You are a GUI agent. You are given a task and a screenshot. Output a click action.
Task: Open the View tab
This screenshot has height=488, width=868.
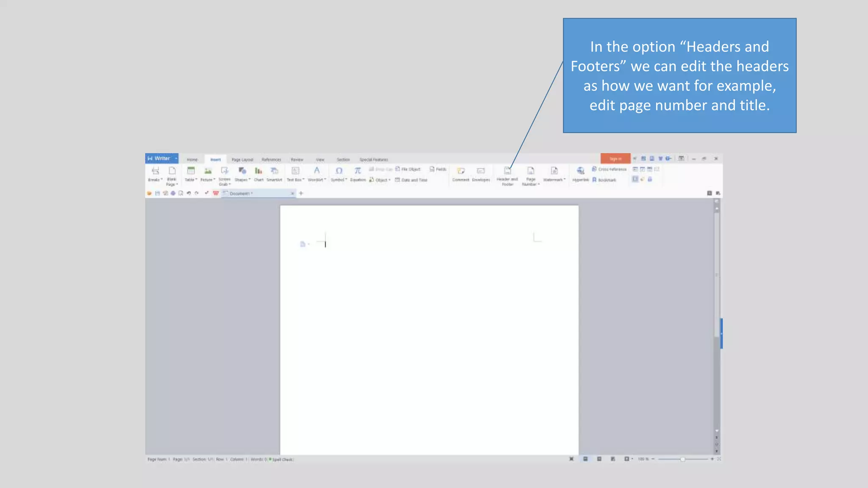coord(320,160)
